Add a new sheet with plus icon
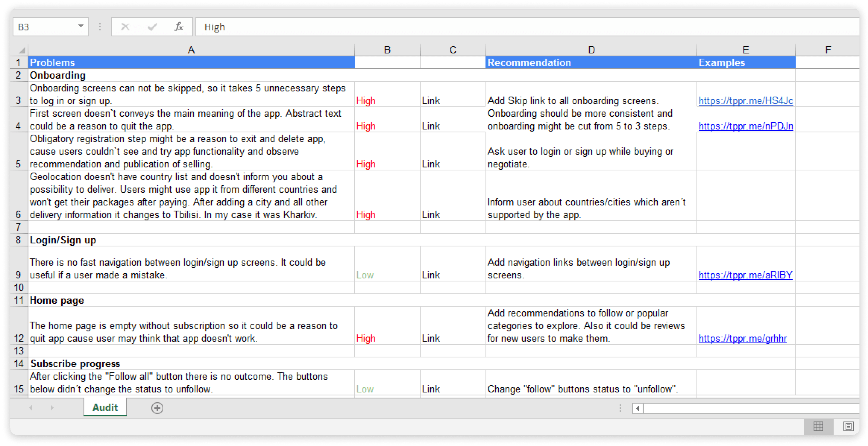Image resolution: width=868 pixels, height=446 pixels. click(x=157, y=408)
